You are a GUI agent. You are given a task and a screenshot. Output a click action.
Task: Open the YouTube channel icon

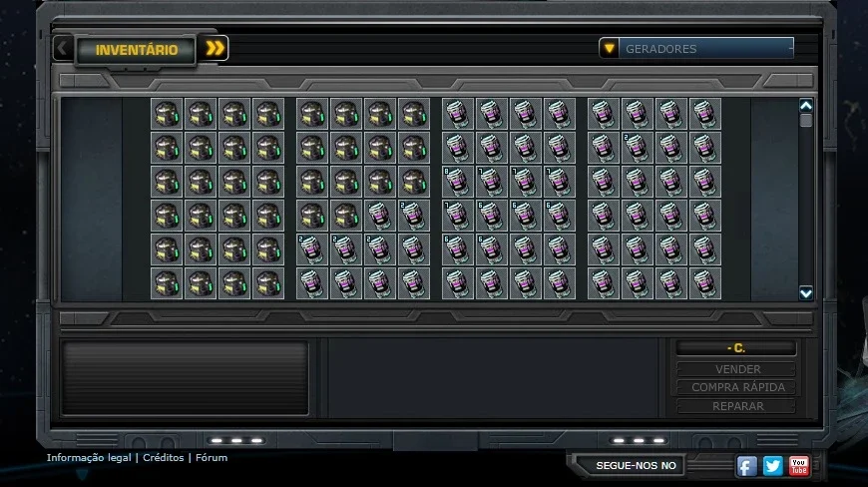pos(799,466)
